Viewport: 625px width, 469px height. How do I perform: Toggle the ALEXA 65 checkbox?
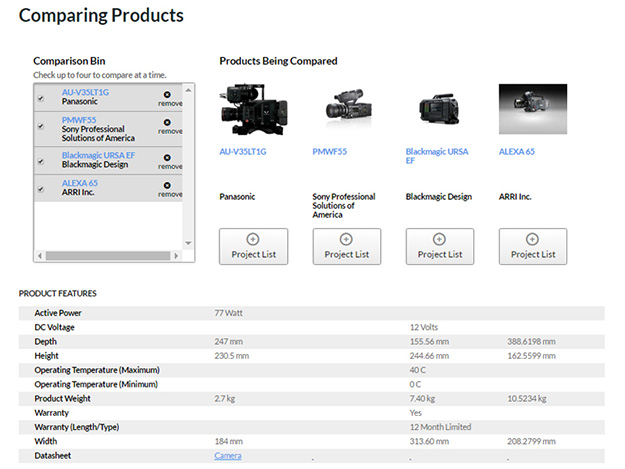pyautogui.click(x=40, y=189)
